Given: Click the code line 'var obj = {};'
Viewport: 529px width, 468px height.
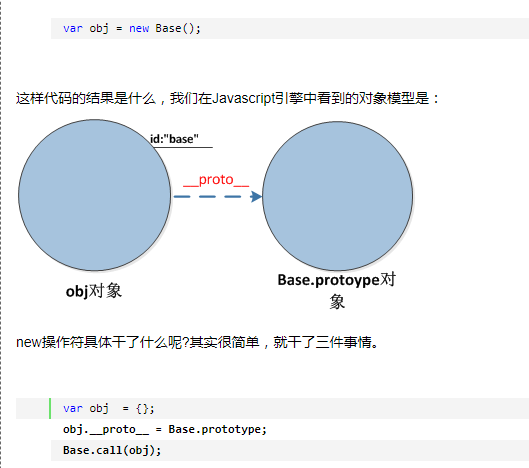Looking at the screenshot, I should coord(109,409).
